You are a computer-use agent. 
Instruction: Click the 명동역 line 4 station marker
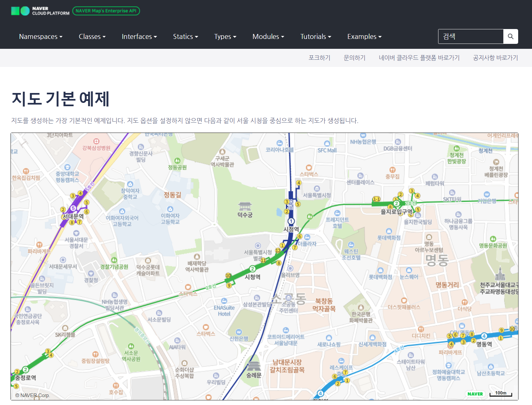pyautogui.click(x=484, y=336)
